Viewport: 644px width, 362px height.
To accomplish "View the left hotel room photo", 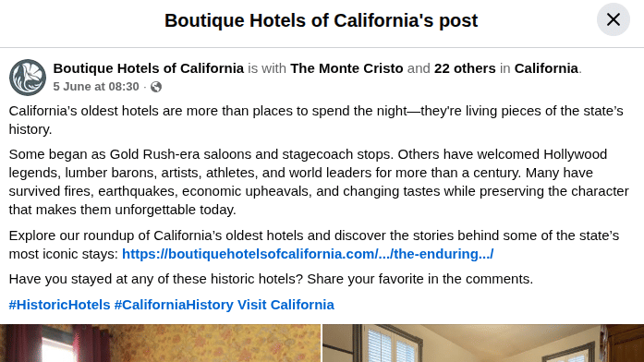I will click(160, 344).
